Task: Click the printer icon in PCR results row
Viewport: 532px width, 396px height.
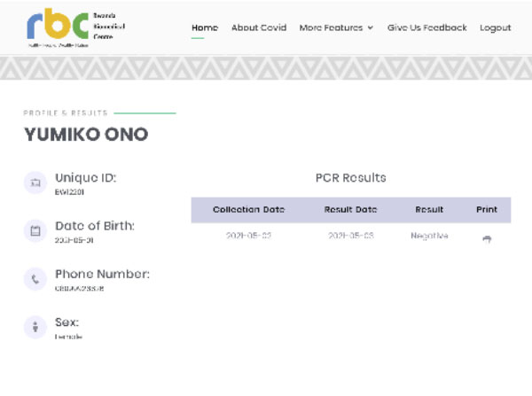Action: coord(487,239)
